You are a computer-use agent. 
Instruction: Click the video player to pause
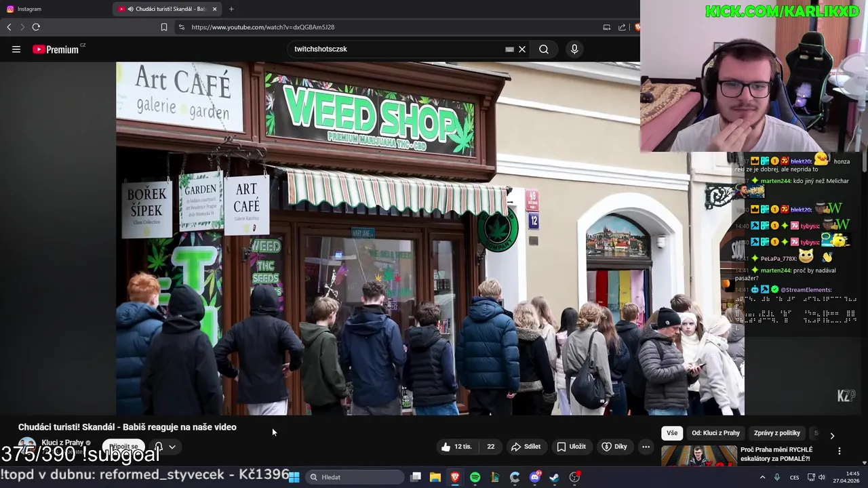click(x=430, y=239)
